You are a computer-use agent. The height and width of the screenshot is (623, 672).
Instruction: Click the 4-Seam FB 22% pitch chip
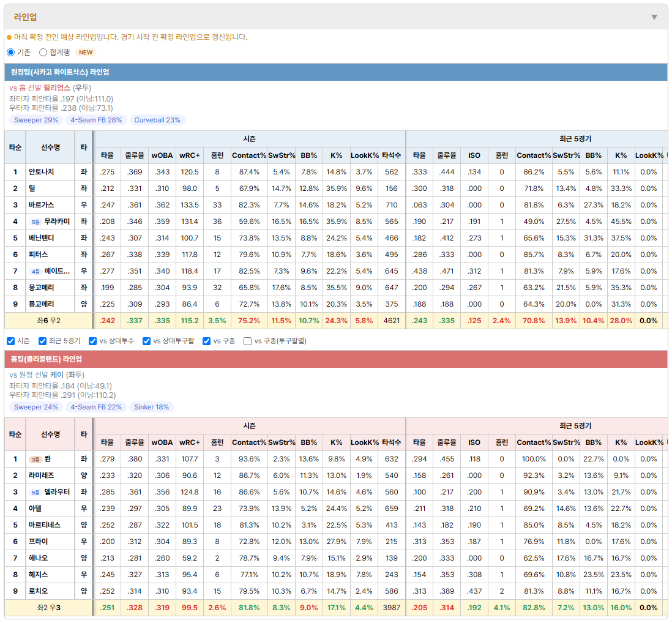tap(96, 407)
